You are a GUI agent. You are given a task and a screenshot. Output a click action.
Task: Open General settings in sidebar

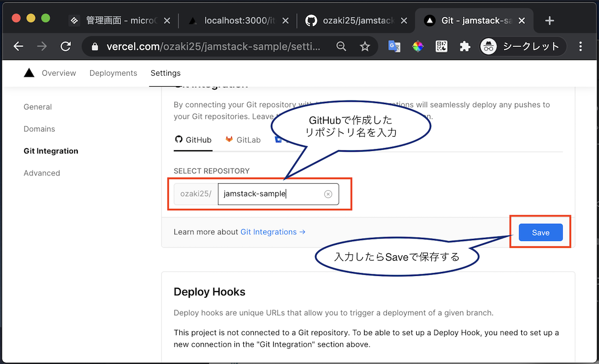tap(37, 107)
